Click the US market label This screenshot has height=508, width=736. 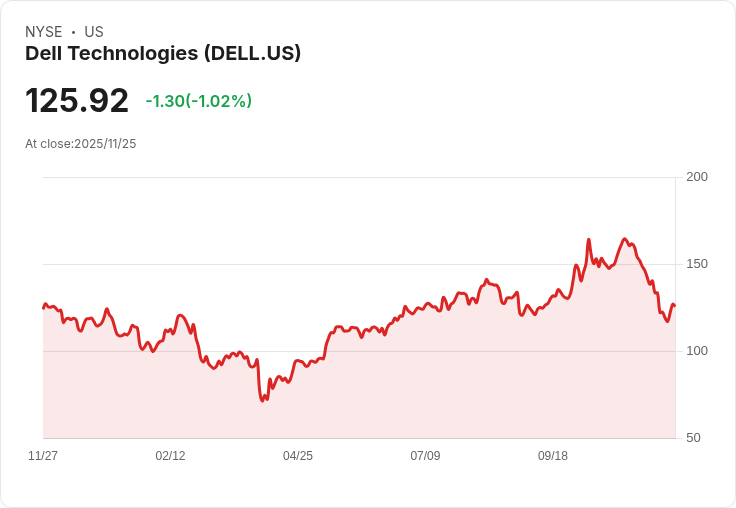(94, 32)
